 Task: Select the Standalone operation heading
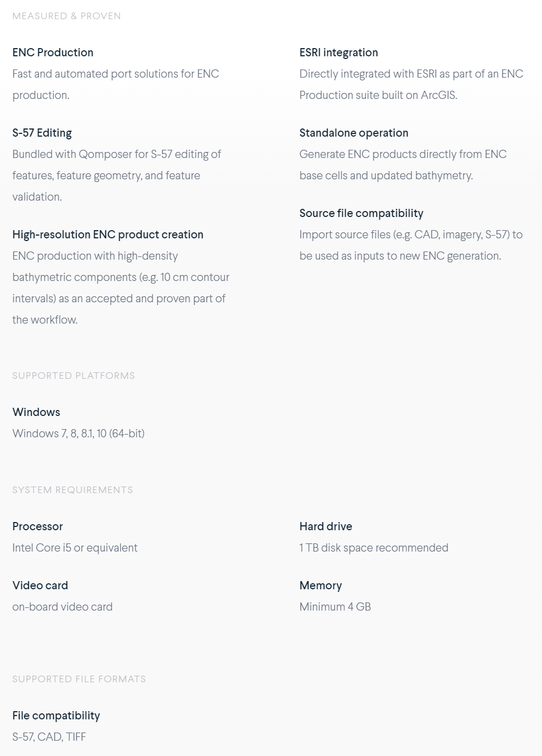tap(354, 133)
